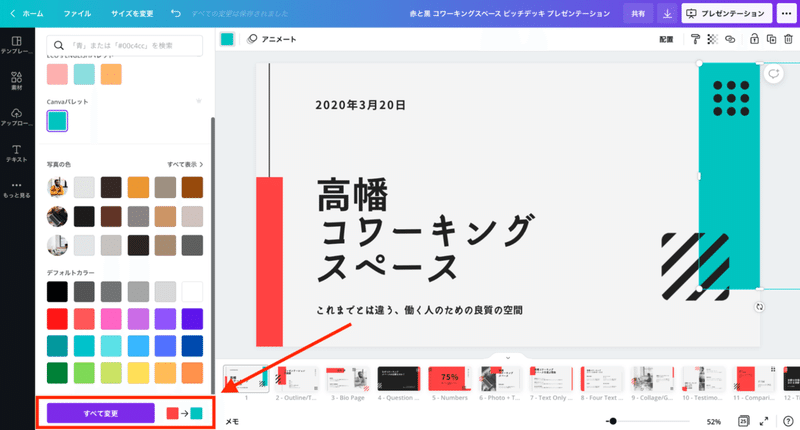The image size is (800, 430).
Task: Start the プレゼンテーション mode
Action: click(727, 14)
